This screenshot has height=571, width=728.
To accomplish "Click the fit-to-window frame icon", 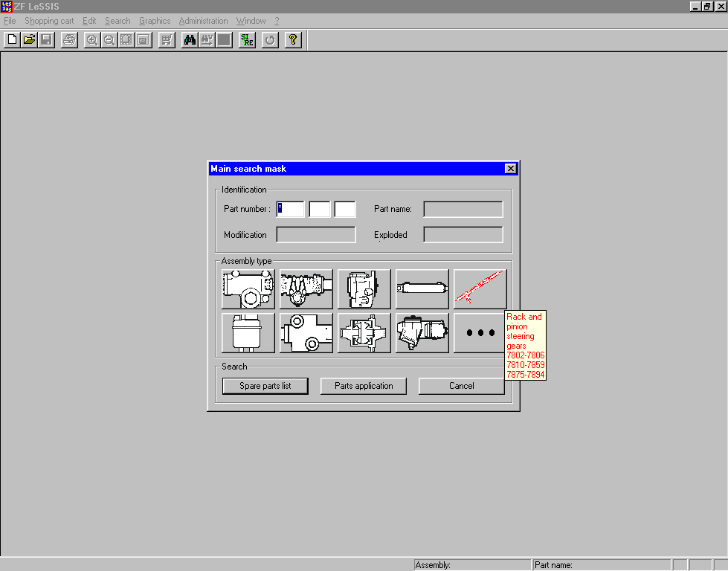I will [126, 40].
